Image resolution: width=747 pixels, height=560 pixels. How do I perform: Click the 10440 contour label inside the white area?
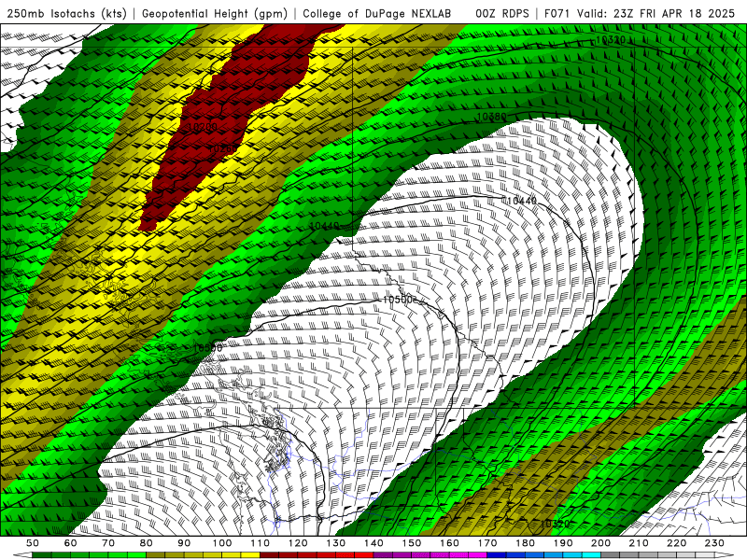[522, 201]
